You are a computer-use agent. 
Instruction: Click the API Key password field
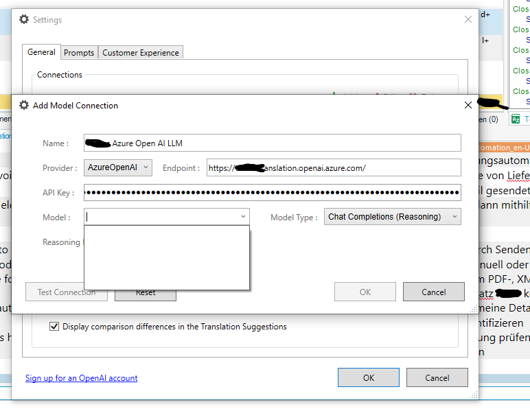coord(272,193)
